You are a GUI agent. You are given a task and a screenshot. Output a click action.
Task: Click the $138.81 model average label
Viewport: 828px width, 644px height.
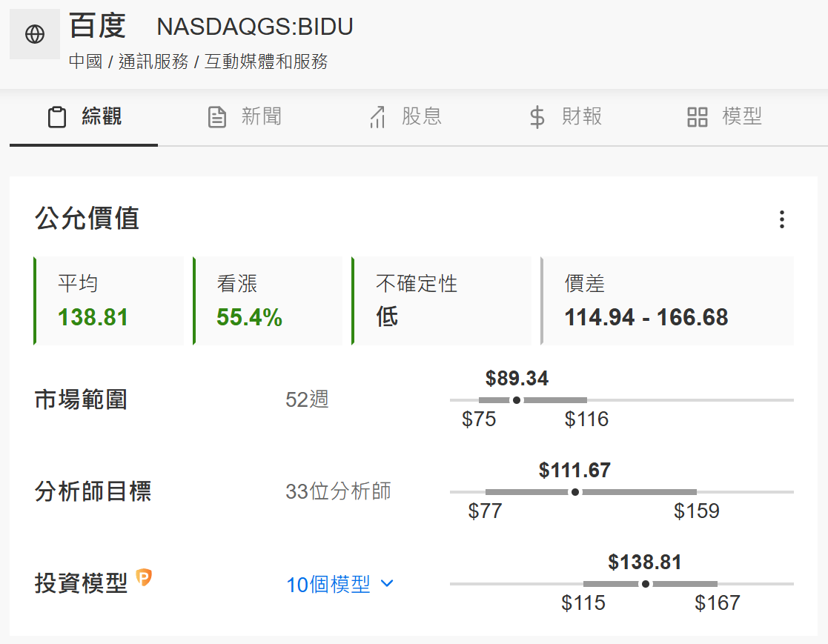tap(645, 562)
